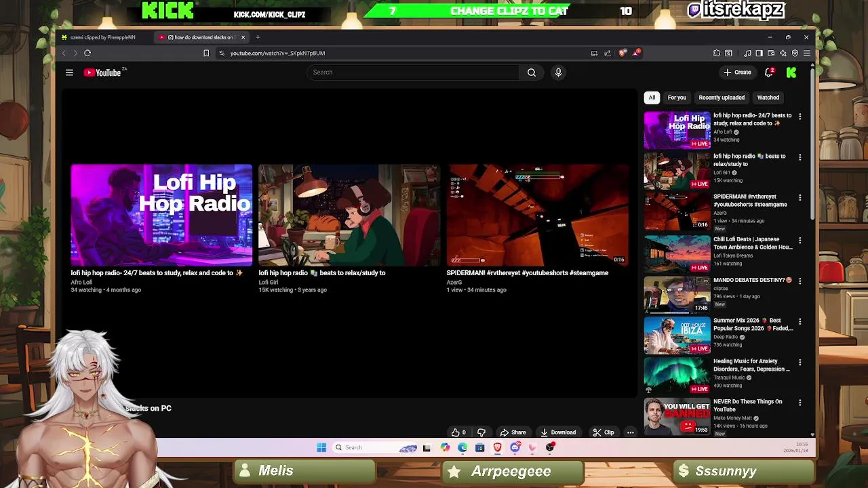Bookmark this page via bookmark icon
The image size is (868, 488).
206,53
